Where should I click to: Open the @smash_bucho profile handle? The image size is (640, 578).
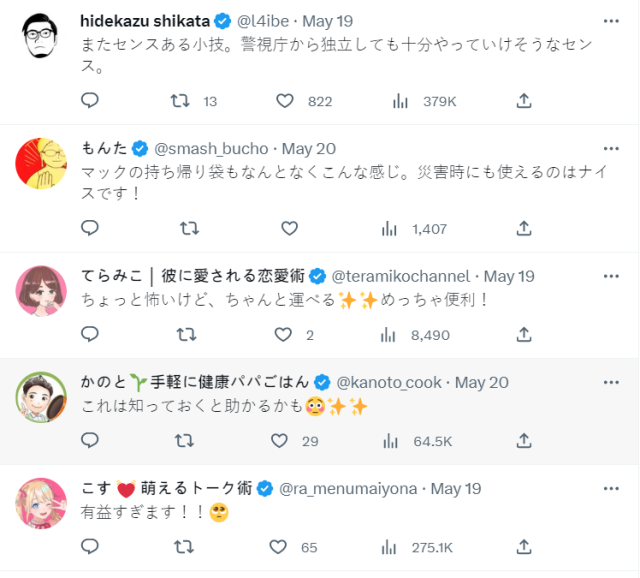click(211, 149)
